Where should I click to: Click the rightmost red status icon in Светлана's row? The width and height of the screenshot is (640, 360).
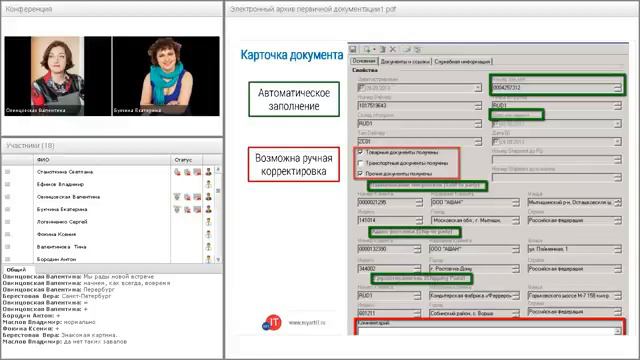tap(197, 172)
